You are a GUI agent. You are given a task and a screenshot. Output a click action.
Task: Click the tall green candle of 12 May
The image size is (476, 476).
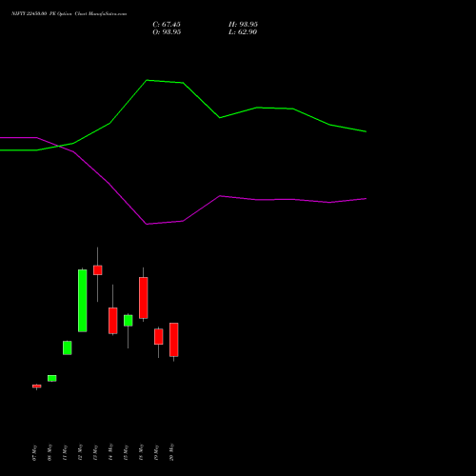click(83, 301)
